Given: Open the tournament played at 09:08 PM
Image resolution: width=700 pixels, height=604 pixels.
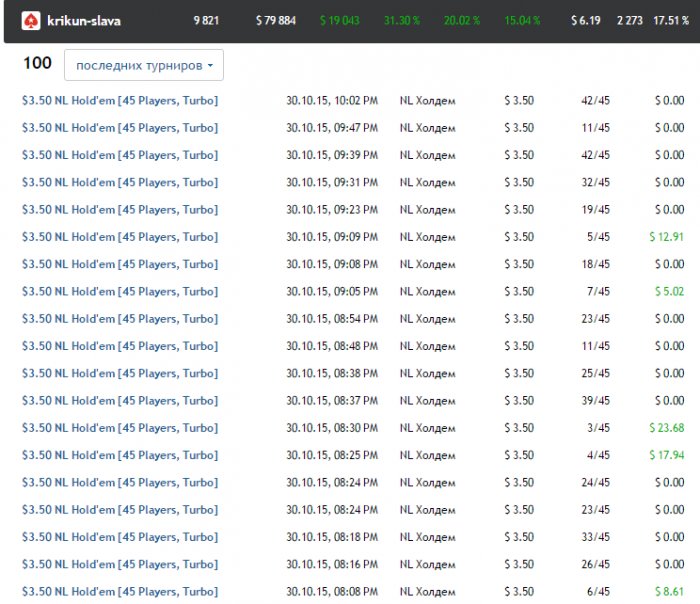Looking at the screenshot, I should click(x=120, y=264).
